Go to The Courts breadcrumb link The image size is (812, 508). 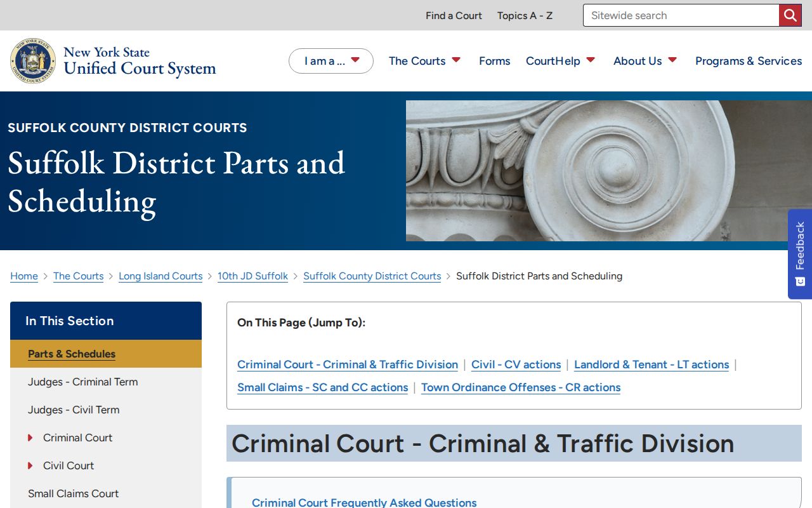click(x=78, y=276)
